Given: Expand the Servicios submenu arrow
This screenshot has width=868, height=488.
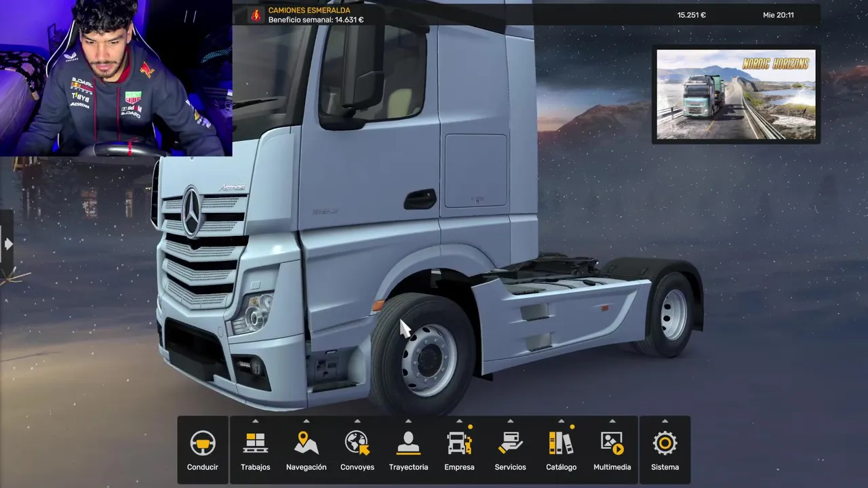Looking at the screenshot, I should tap(511, 421).
